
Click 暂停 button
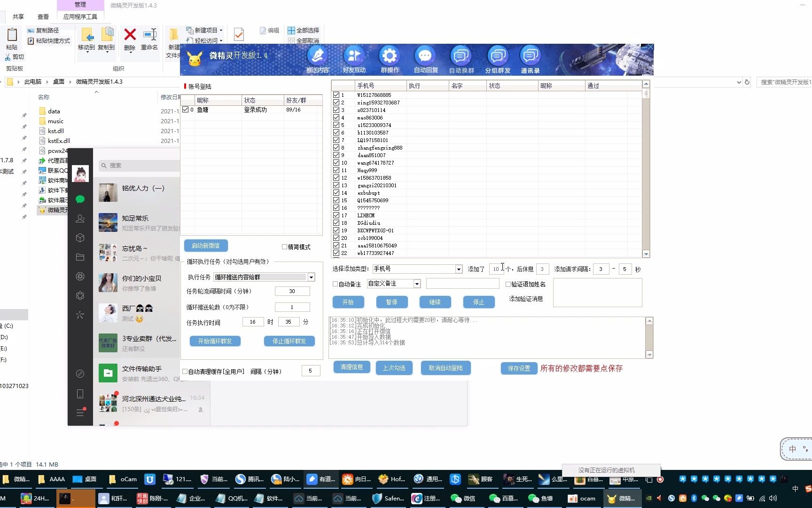pos(392,302)
